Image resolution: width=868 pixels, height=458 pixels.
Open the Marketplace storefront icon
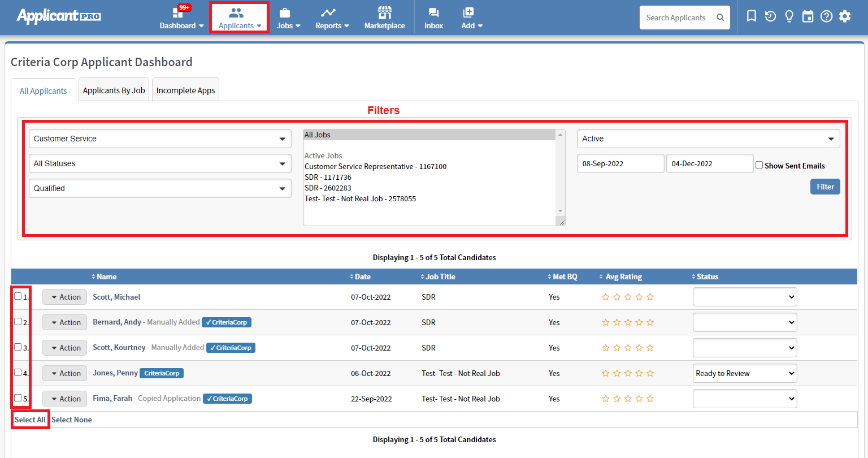tap(384, 12)
